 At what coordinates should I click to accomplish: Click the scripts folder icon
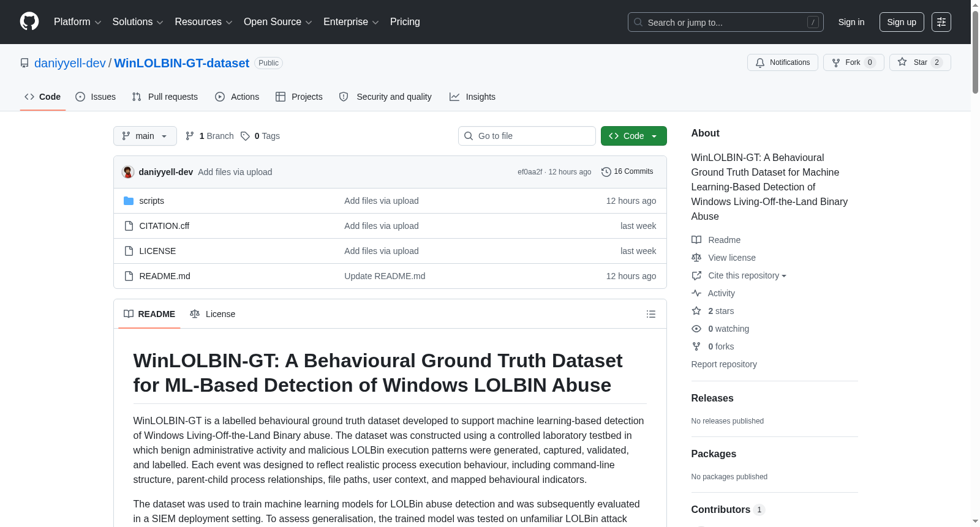(129, 201)
